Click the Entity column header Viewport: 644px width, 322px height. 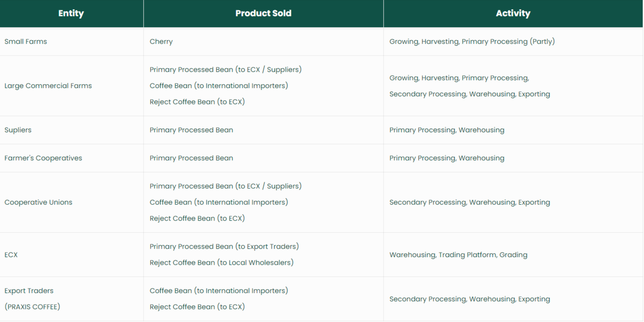pos(71,13)
